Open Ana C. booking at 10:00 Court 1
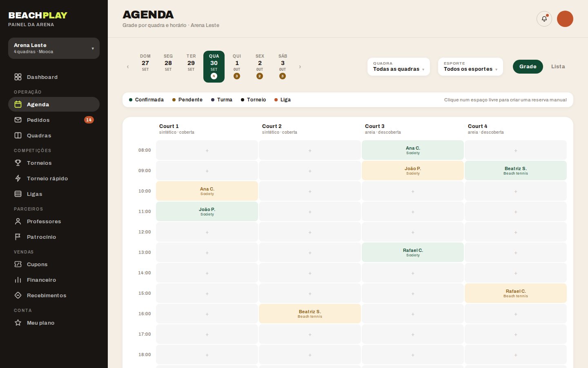Viewport: 588px width, 368px height. pyautogui.click(x=207, y=191)
